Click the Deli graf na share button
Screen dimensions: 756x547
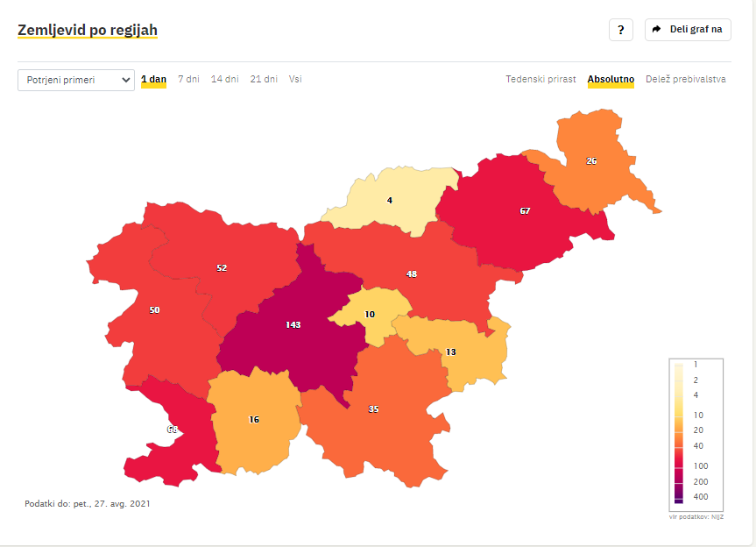click(688, 30)
